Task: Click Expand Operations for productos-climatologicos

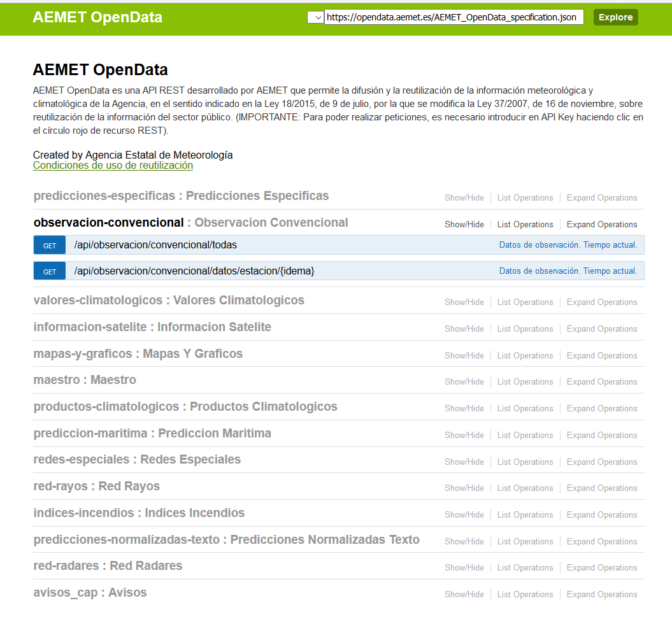Action: coord(602,408)
